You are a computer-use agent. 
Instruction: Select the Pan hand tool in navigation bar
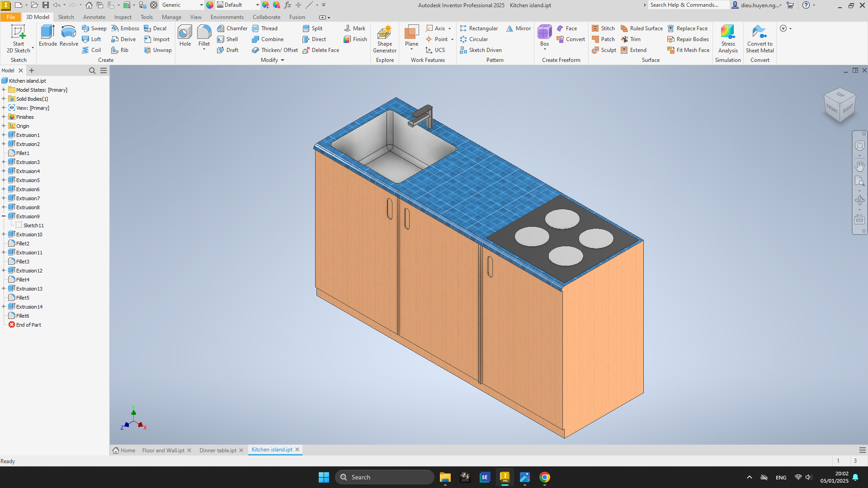pyautogui.click(x=859, y=166)
